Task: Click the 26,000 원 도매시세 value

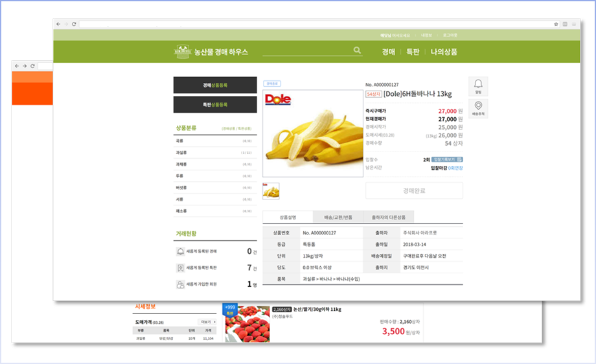Action: click(450, 135)
